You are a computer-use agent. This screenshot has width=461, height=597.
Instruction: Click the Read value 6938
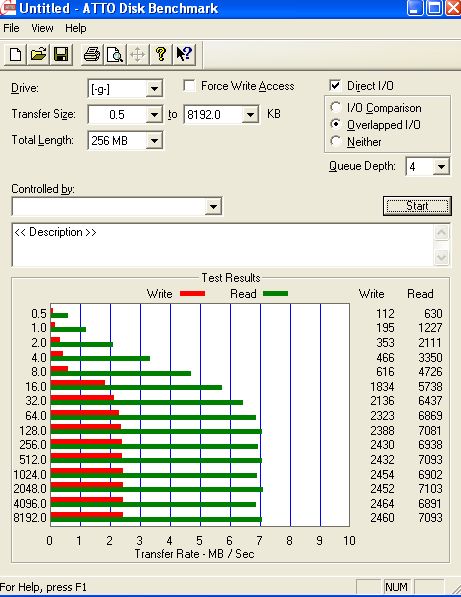430,445
